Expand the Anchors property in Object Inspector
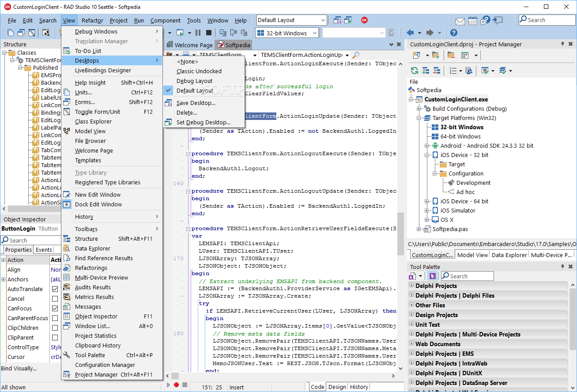 point(3,279)
